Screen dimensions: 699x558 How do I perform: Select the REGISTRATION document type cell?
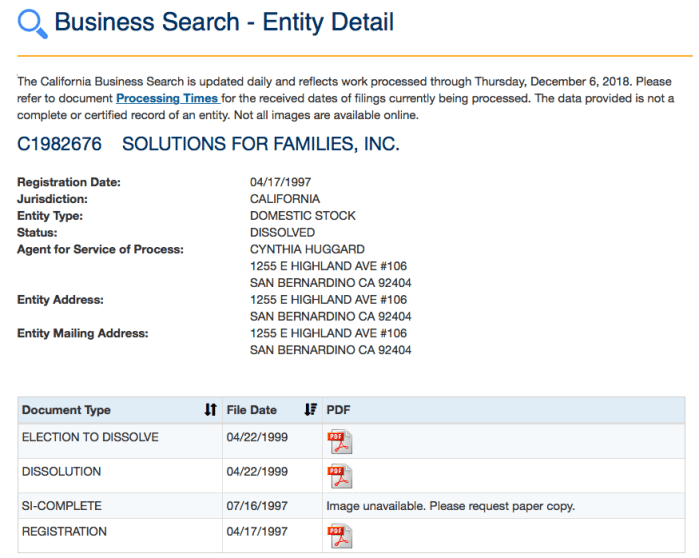(x=64, y=531)
